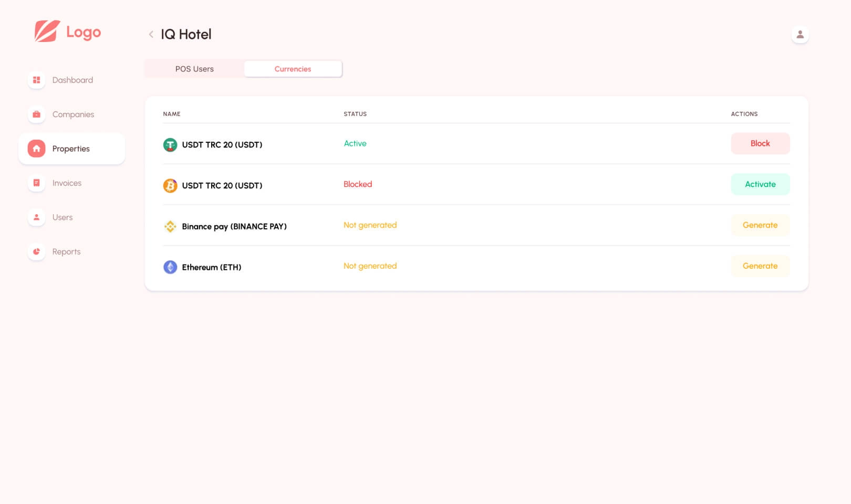
Task: Block the active USDT TRC 20 currency
Action: (x=760, y=143)
